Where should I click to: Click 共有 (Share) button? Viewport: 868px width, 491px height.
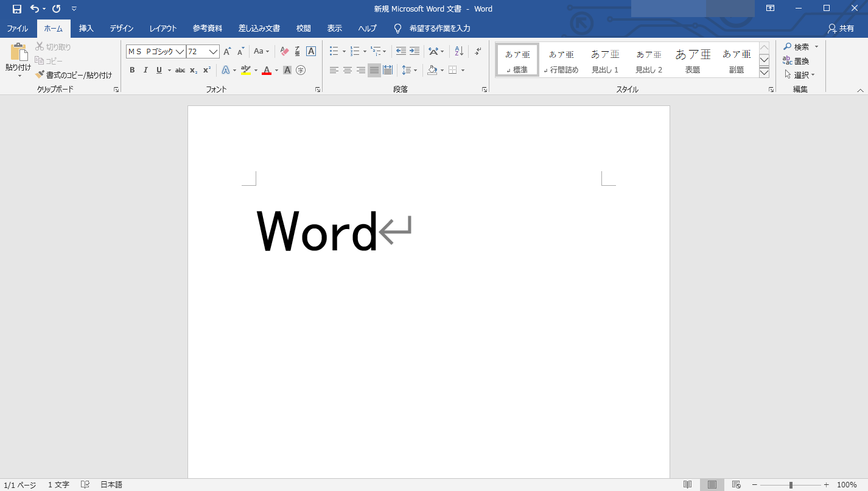[x=841, y=29]
